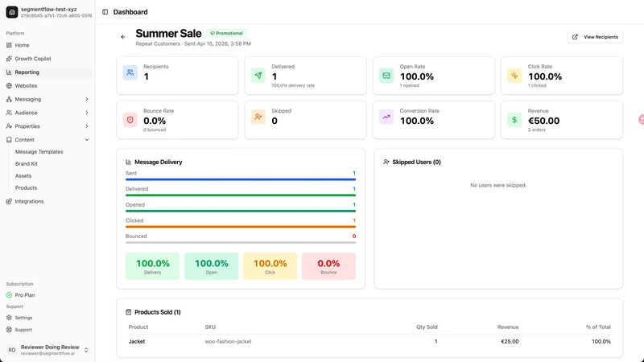Viewport: 644px width, 362px height.
Task: Click the Support globe icon
Action: (x=9, y=330)
